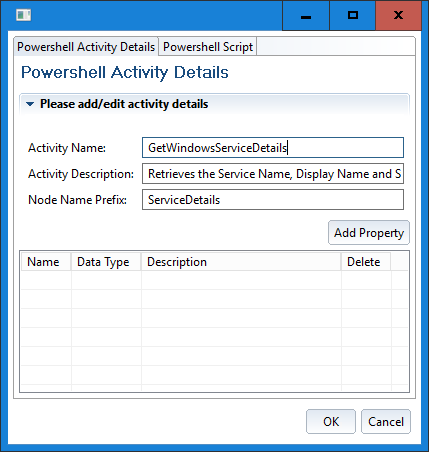This screenshot has width=429, height=452.
Task: Click the Activity Name input field
Action: (273, 148)
